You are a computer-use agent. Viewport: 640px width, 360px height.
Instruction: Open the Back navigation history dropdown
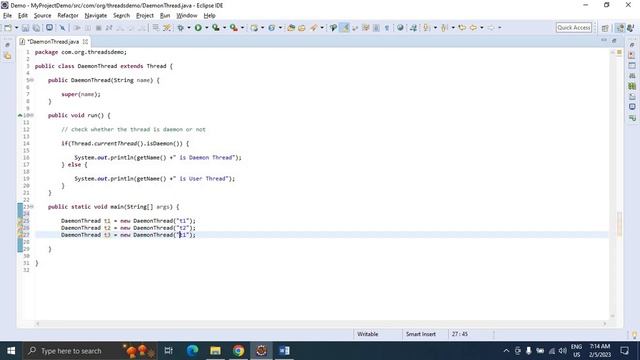click(x=482, y=28)
